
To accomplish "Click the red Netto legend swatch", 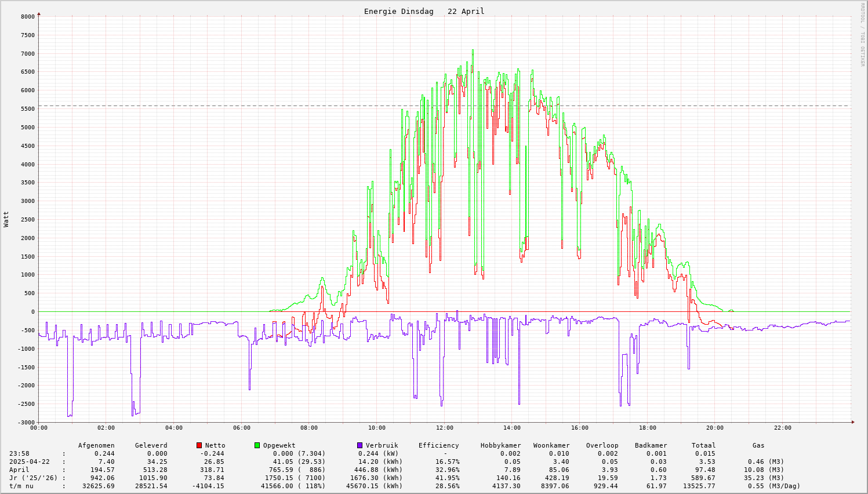I will pos(199,445).
